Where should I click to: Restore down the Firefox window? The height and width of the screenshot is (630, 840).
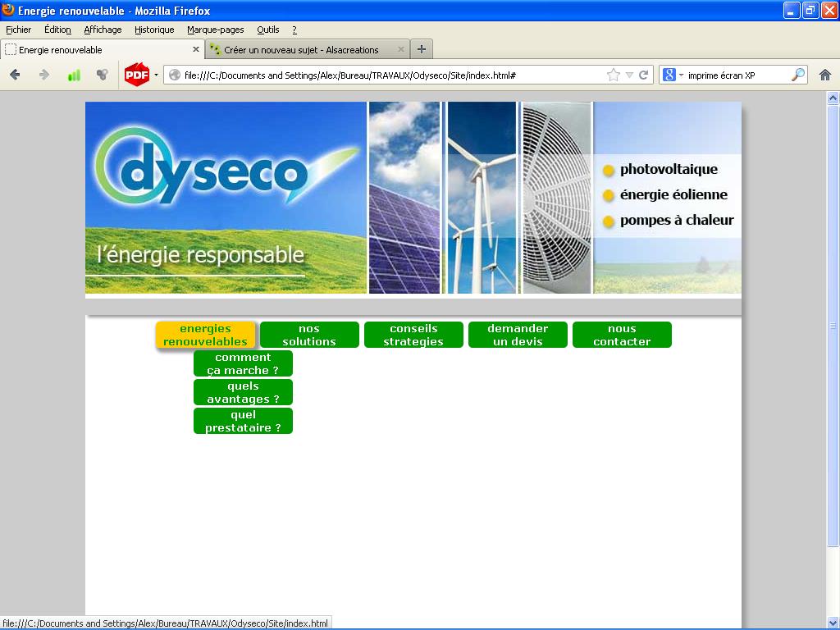810,10
